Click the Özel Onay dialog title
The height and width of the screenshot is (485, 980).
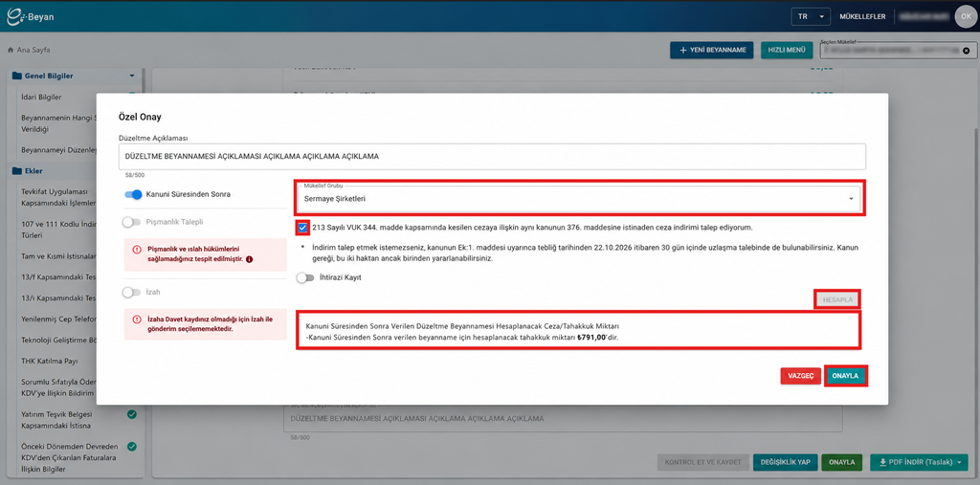click(141, 117)
